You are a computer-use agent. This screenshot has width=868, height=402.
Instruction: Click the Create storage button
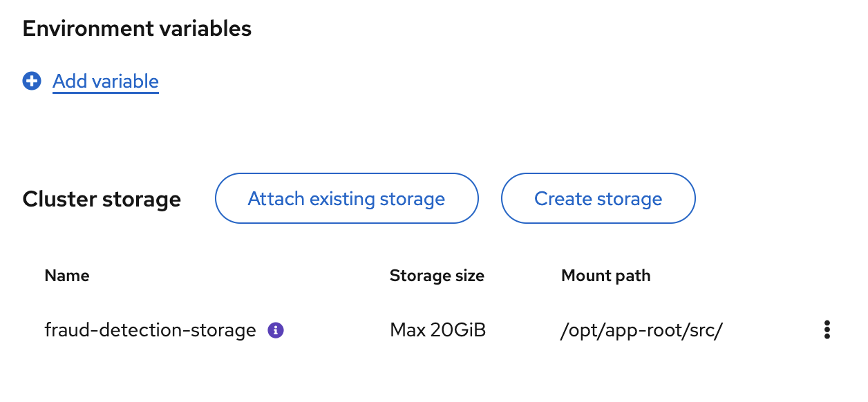point(598,199)
